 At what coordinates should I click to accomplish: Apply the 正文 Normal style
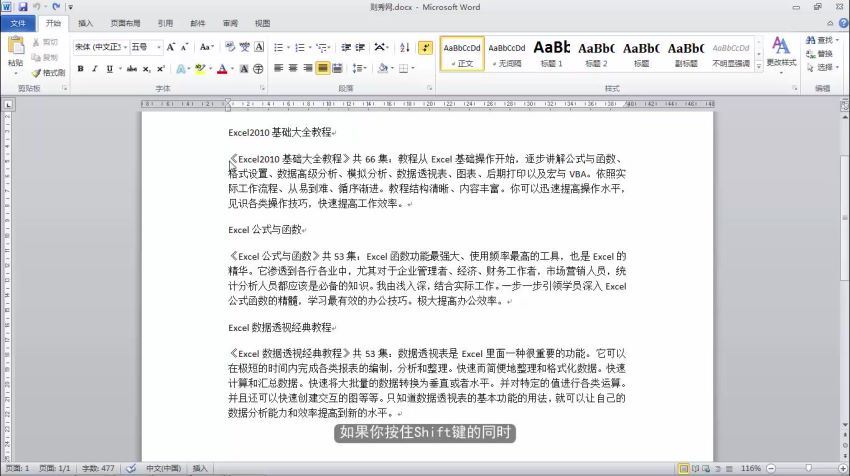click(462, 54)
